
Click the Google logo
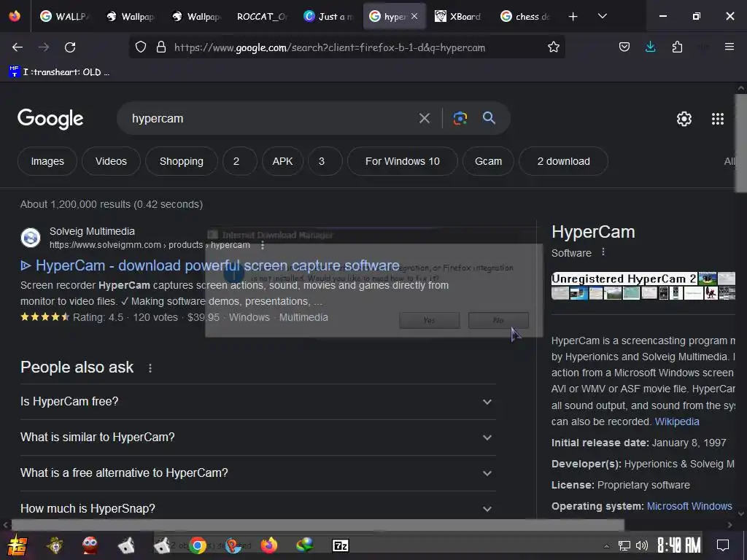[x=50, y=119]
